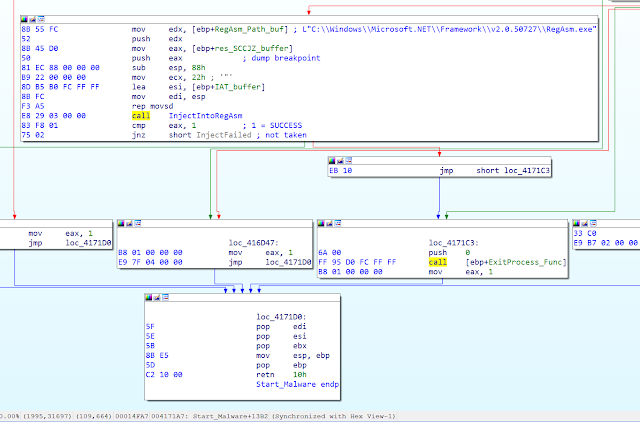The width and height of the screenshot is (640, 422).
Task: Click RegAsm_Path_buf variable operand
Action: pyautogui.click(x=249, y=29)
